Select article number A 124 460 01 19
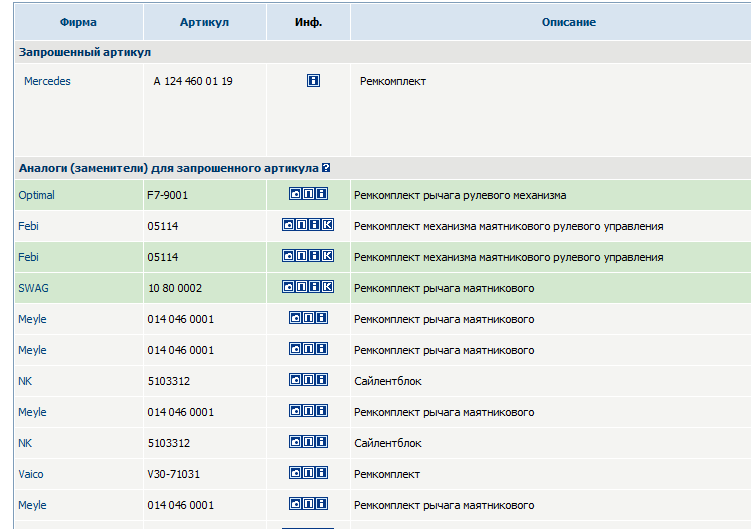This screenshot has height=529, width=751. tap(193, 81)
